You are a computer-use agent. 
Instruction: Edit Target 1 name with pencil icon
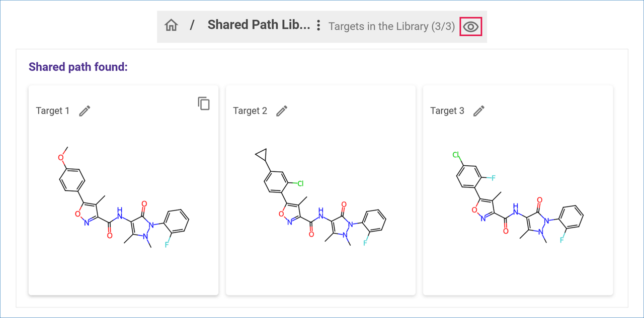tap(85, 111)
